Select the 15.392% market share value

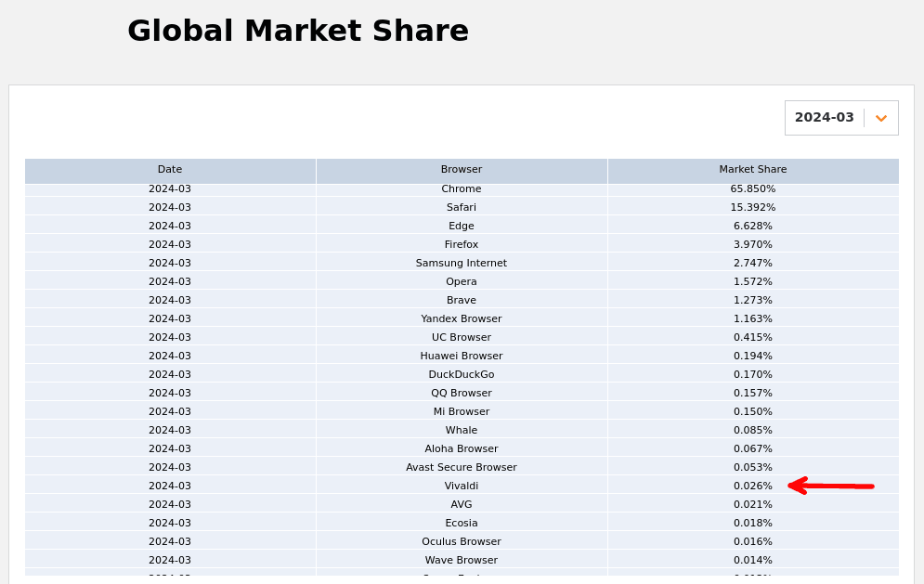pyautogui.click(x=753, y=207)
